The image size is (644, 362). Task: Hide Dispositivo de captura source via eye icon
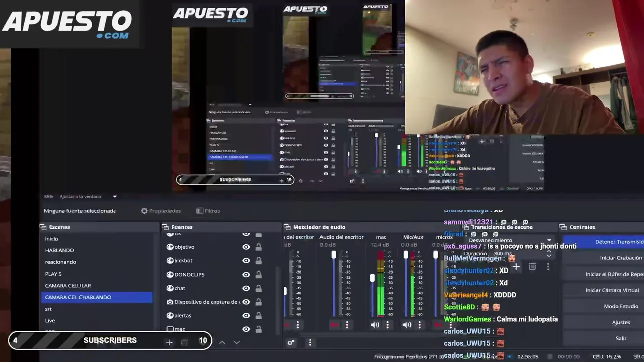point(246,302)
